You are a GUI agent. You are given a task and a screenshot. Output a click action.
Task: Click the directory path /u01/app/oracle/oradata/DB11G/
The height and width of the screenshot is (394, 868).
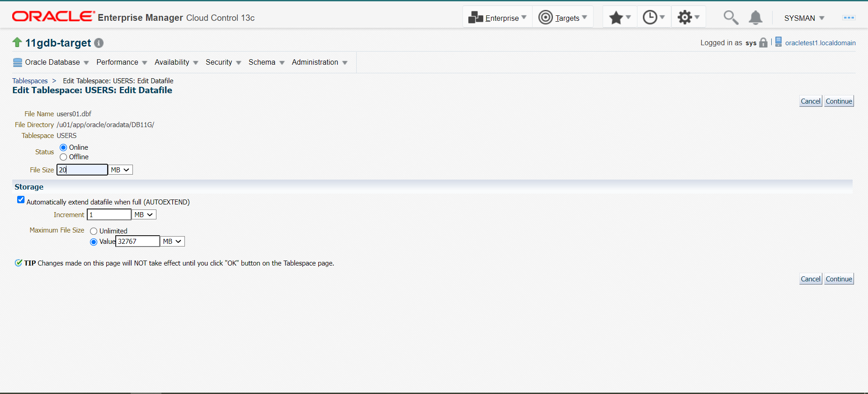[105, 125]
